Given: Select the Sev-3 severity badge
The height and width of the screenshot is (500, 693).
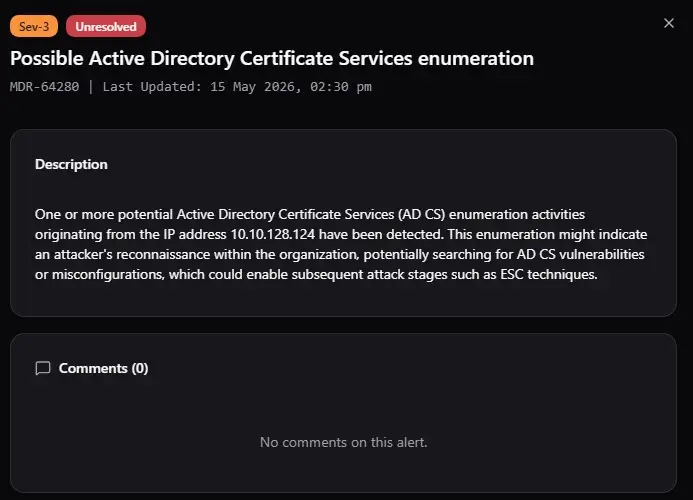Looking at the screenshot, I should pos(34,27).
